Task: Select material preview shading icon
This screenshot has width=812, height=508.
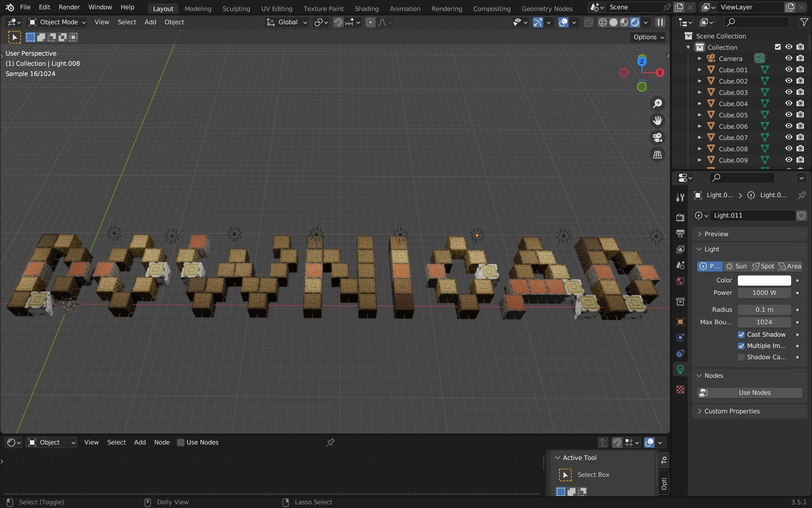Action: coord(624,23)
